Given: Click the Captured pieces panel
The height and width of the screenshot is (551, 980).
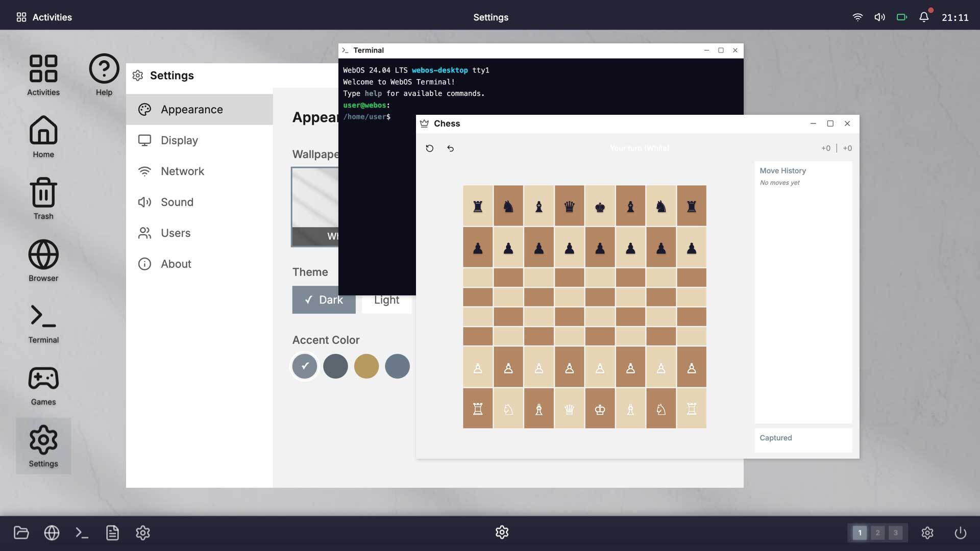Looking at the screenshot, I should [x=803, y=440].
